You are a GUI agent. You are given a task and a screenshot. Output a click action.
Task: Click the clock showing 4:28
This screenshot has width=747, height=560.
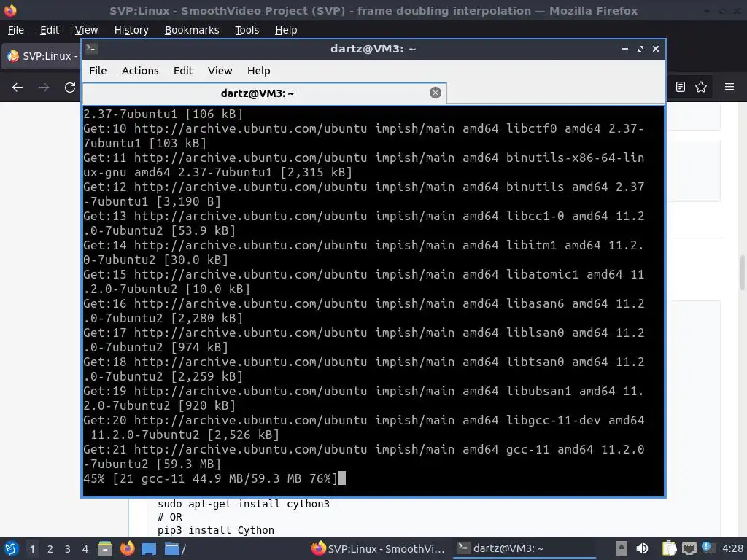coord(732,548)
